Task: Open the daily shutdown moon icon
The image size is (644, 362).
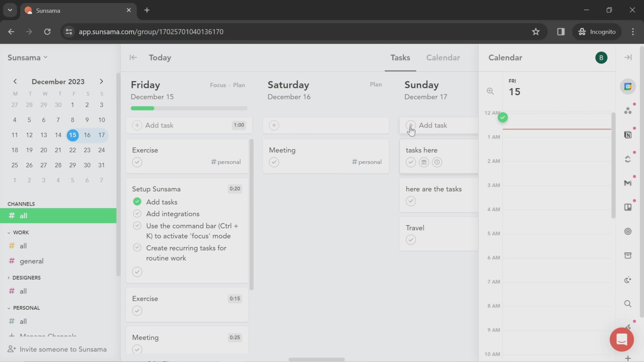Action: point(628,280)
